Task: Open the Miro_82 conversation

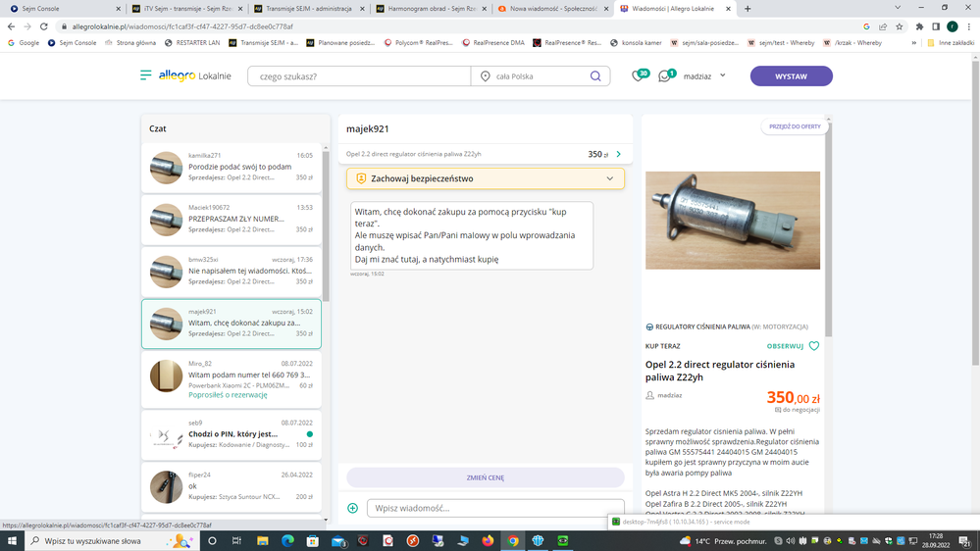Action: tap(232, 379)
